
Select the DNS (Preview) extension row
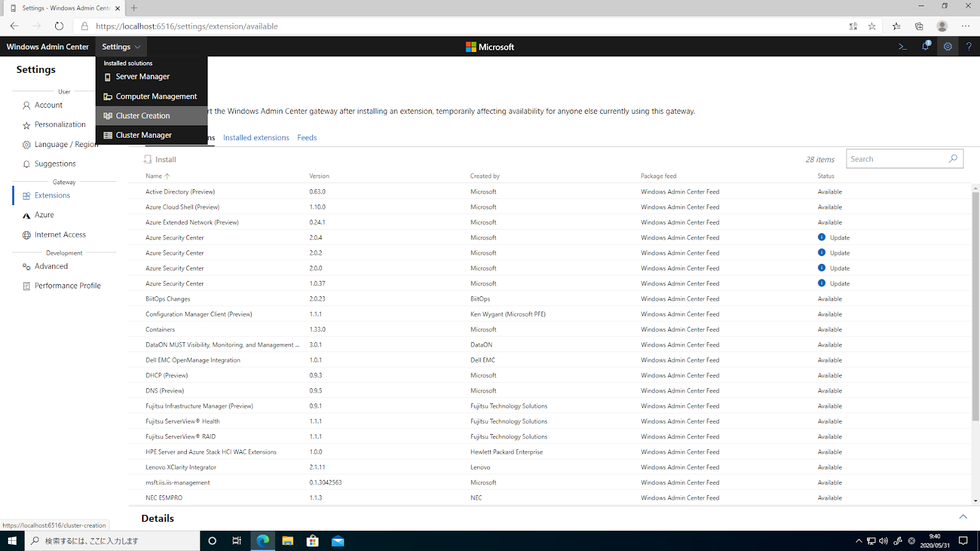click(550, 391)
